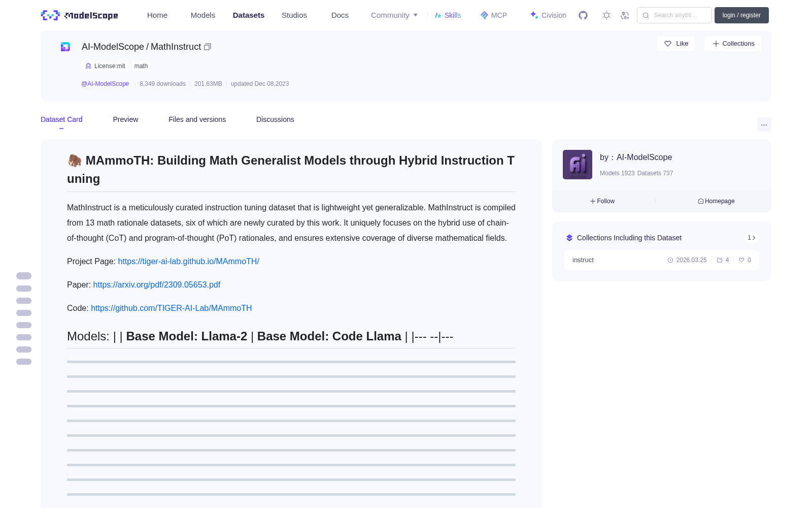Copy dataset name icon beside MathInstruct

click(x=208, y=47)
